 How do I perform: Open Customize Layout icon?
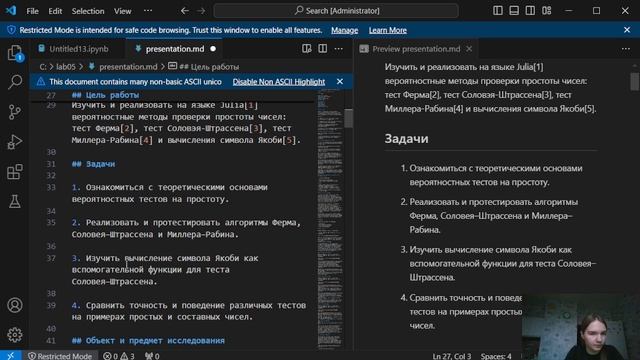coord(547,11)
